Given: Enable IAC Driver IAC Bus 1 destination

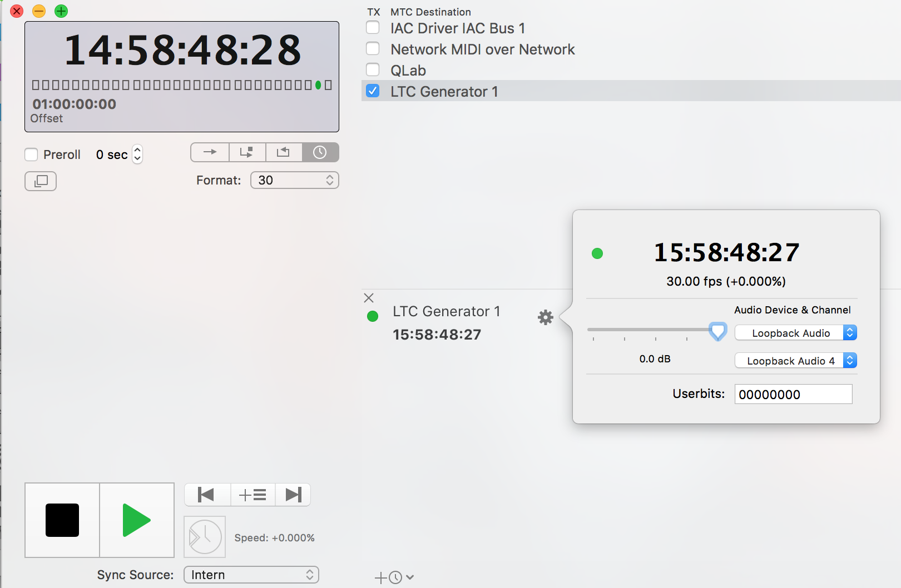Looking at the screenshot, I should pos(373,28).
